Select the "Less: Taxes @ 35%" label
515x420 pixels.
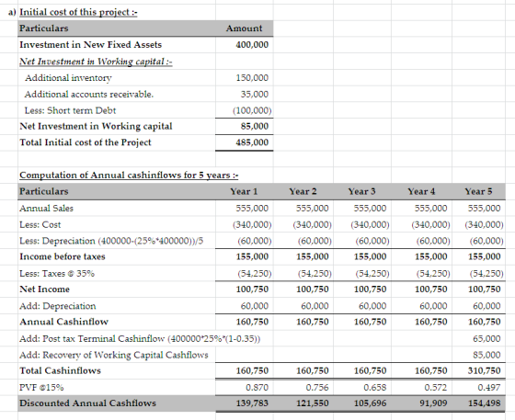(x=57, y=274)
